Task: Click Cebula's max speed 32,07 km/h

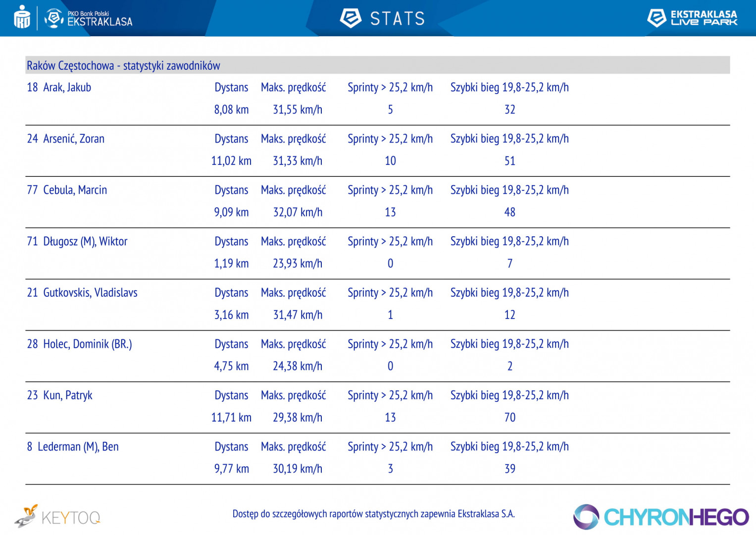Action: pos(298,213)
